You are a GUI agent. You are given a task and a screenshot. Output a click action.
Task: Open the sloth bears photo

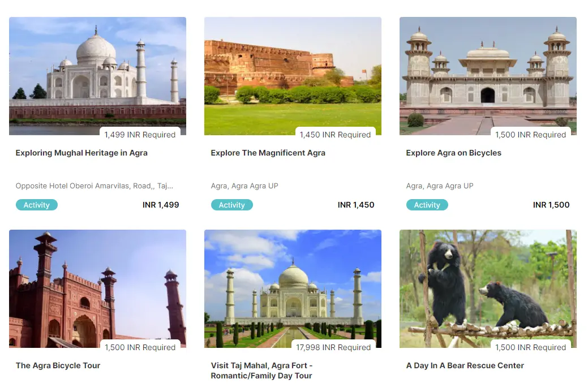488,288
